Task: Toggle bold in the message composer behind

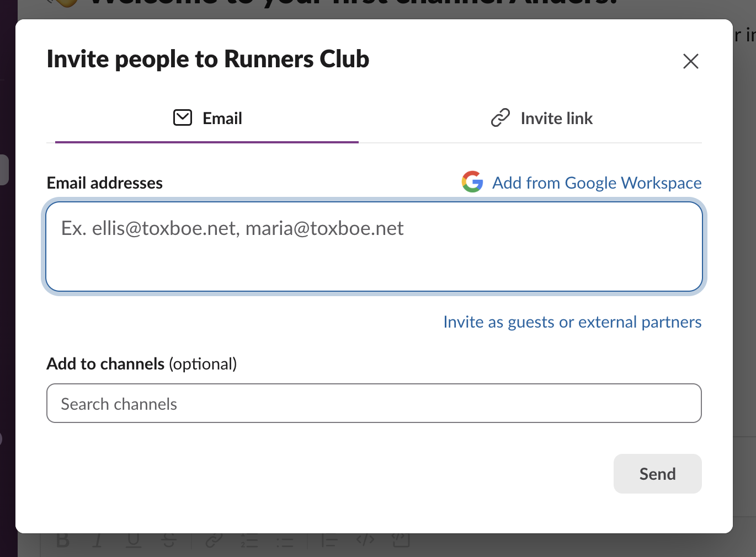Action: (63, 540)
